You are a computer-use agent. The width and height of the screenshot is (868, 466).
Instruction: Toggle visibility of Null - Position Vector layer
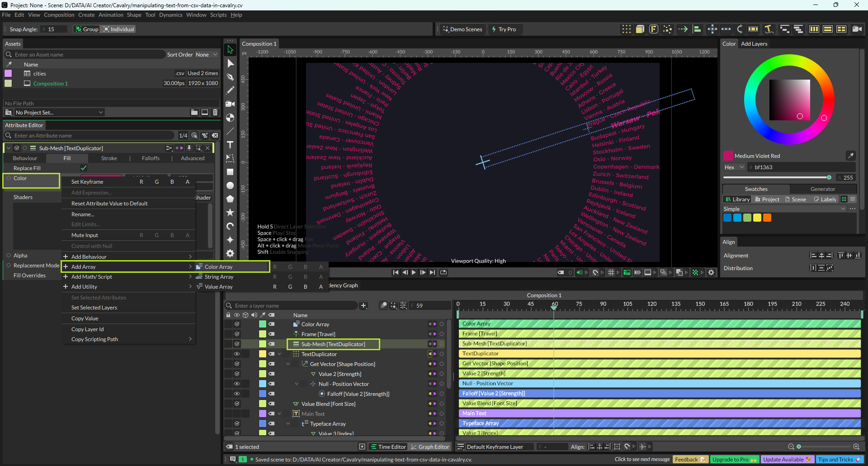pyautogui.click(x=236, y=384)
